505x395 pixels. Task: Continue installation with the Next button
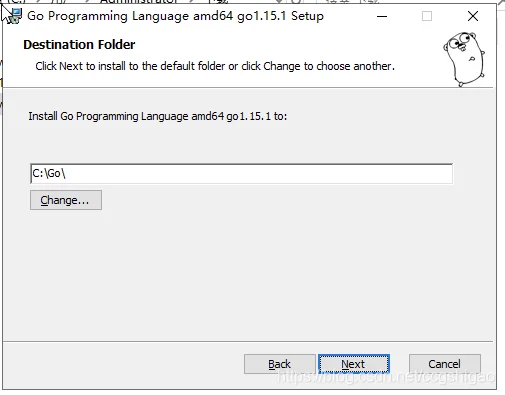click(354, 364)
